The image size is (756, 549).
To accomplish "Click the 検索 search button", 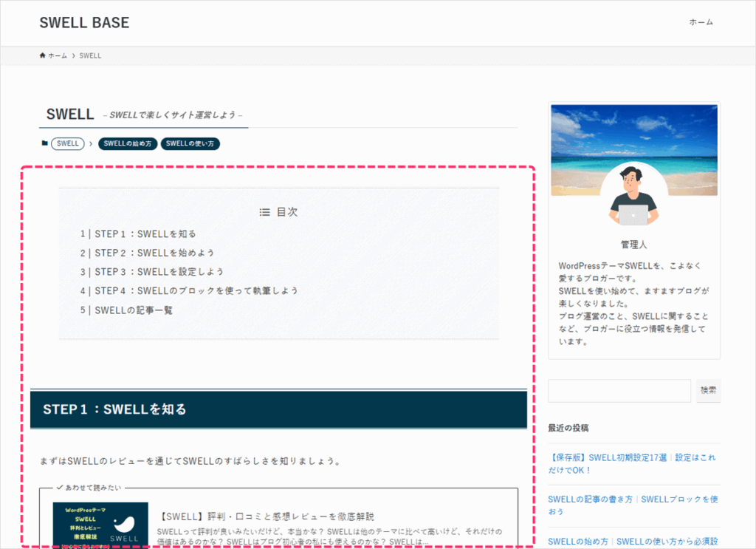I will pyautogui.click(x=709, y=391).
